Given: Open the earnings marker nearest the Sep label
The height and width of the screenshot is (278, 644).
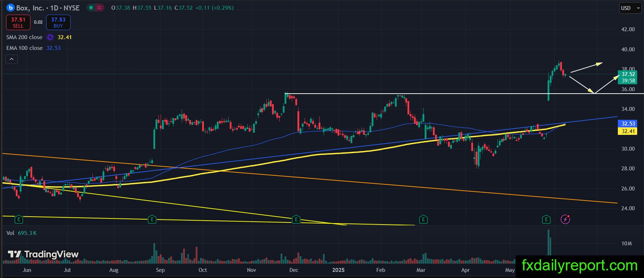Looking at the screenshot, I should click(152, 219).
